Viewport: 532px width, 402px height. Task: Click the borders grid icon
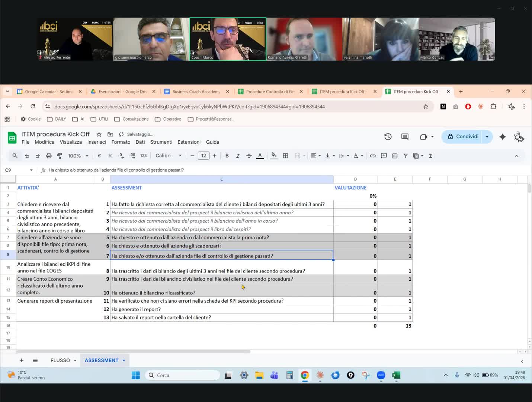(x=285, y=156)
